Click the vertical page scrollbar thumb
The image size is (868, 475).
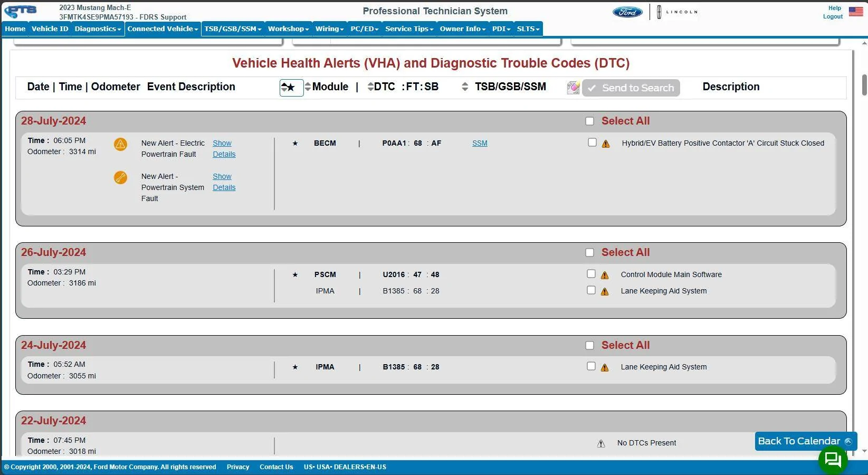coord(864,85)
